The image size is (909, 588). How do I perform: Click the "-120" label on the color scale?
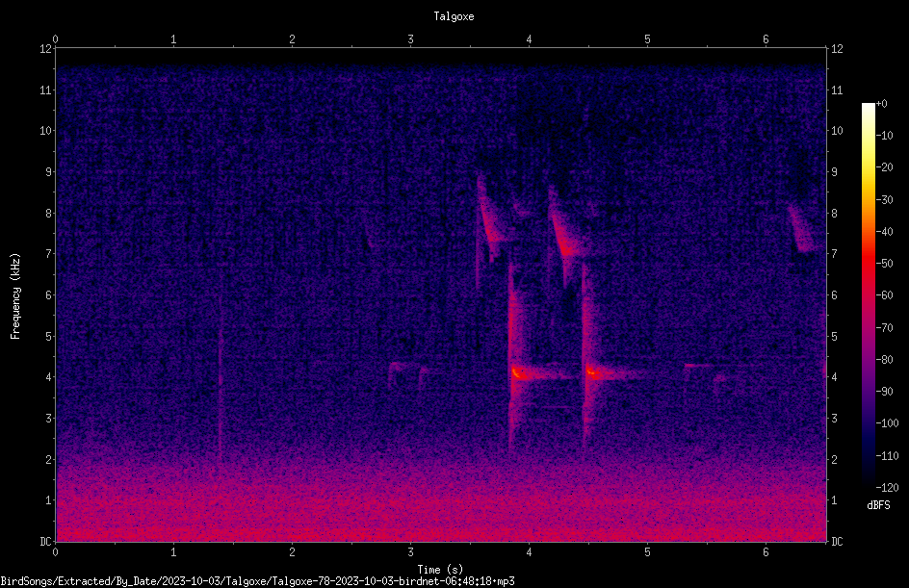click(887, 488)
